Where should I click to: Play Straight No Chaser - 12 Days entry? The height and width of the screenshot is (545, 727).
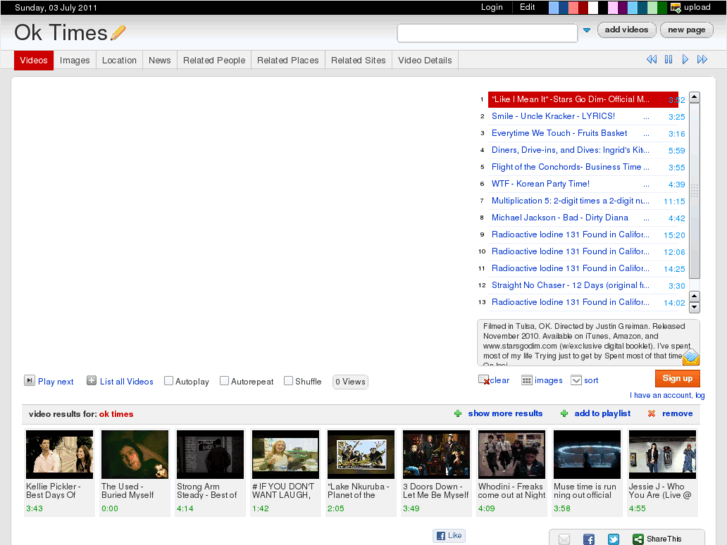570,285
